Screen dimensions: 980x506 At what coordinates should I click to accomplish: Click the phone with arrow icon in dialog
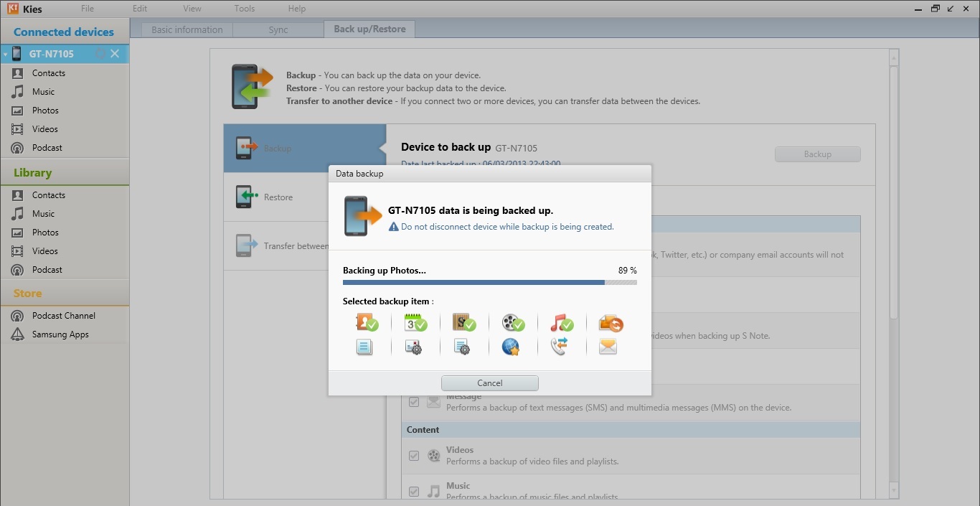click(362, 215)
